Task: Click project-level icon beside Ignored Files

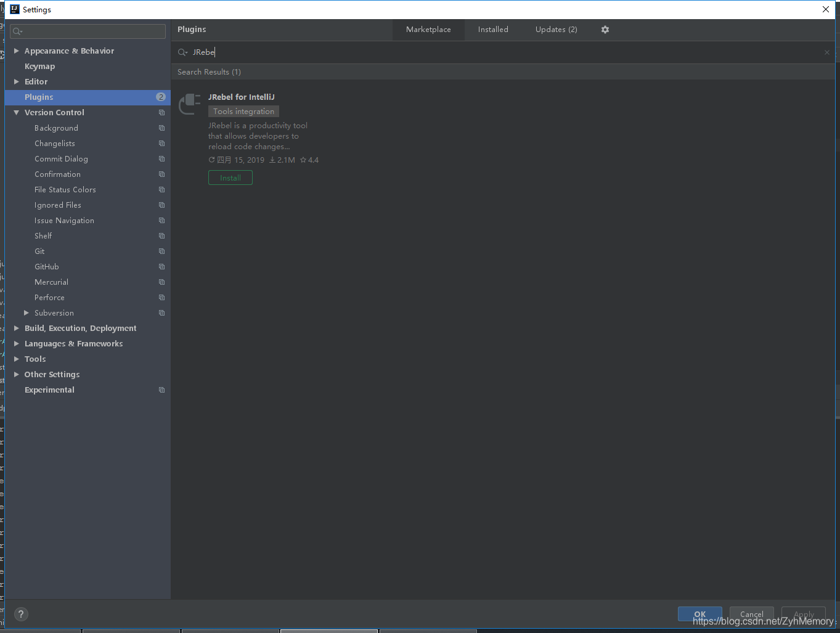Action: (x=161, y=205)
